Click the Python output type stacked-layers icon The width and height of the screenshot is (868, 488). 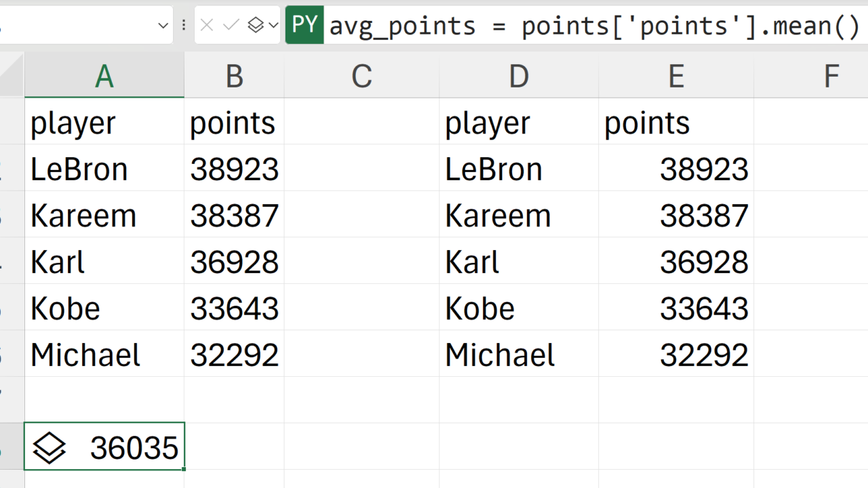(x=256, y=26)
